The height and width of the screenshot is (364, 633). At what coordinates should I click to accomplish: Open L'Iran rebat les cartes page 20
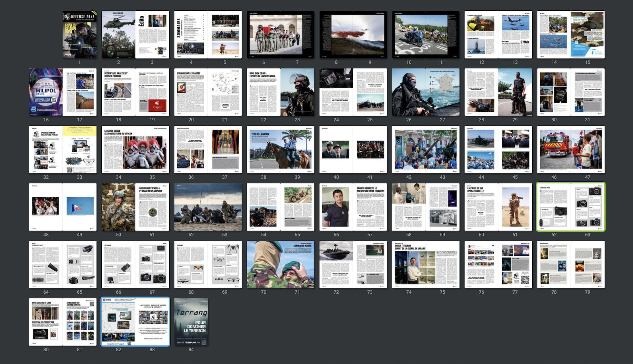(x=191, y=92)
